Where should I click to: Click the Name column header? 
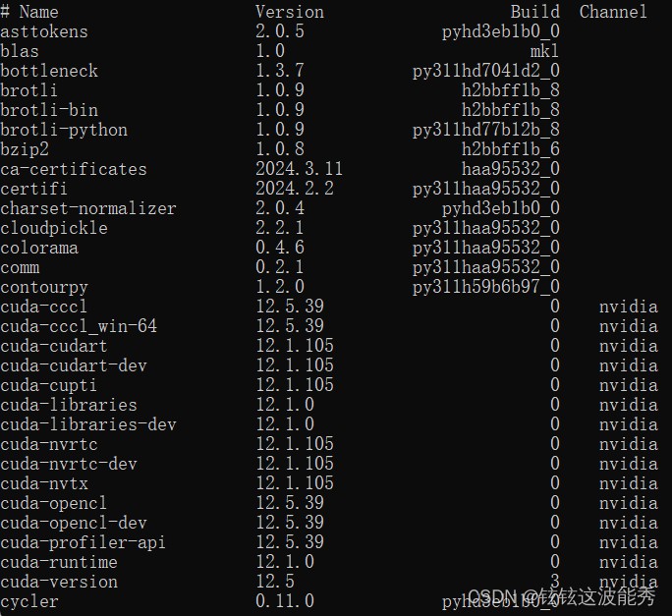tap(38, 12)
